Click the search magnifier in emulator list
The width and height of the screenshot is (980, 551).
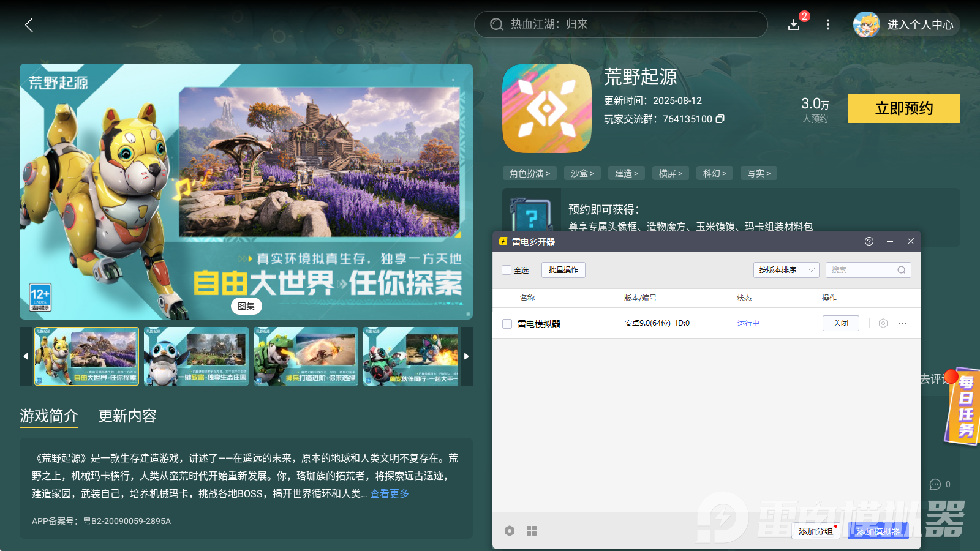(x=902, y=270)
